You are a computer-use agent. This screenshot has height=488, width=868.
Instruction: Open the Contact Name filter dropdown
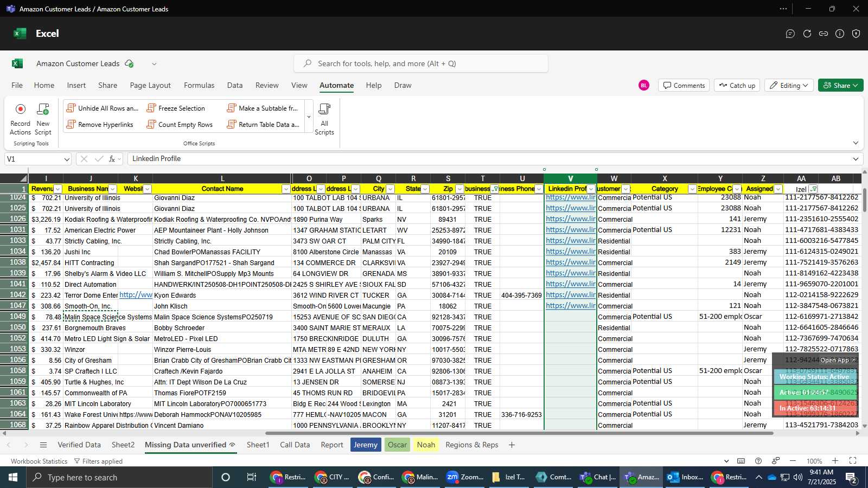pos(286,189)
